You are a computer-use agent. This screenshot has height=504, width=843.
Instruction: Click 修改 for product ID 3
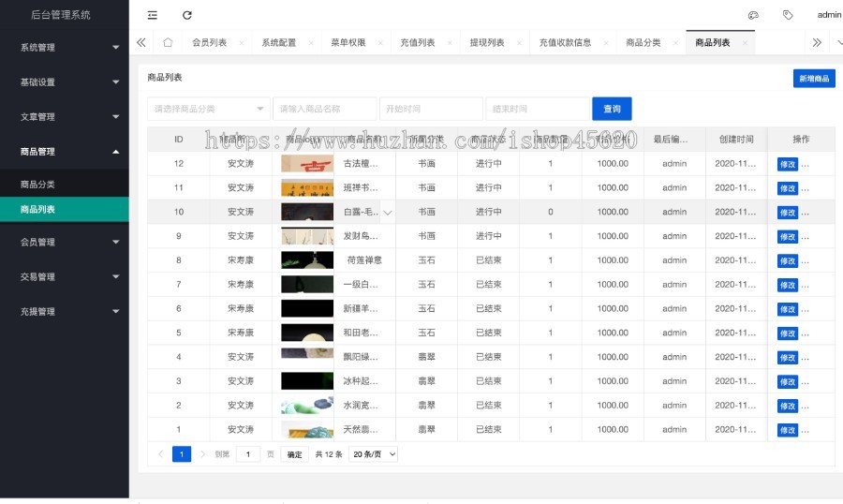[788, 382]
